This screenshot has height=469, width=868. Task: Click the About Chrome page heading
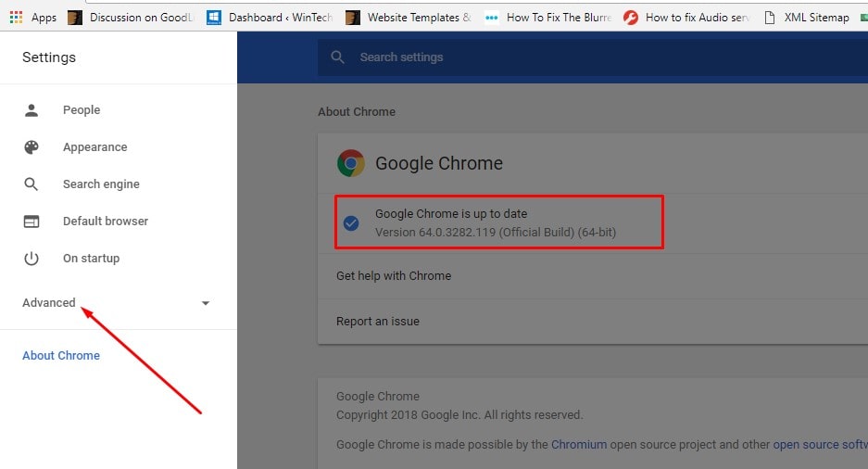(x=357, y=112)
